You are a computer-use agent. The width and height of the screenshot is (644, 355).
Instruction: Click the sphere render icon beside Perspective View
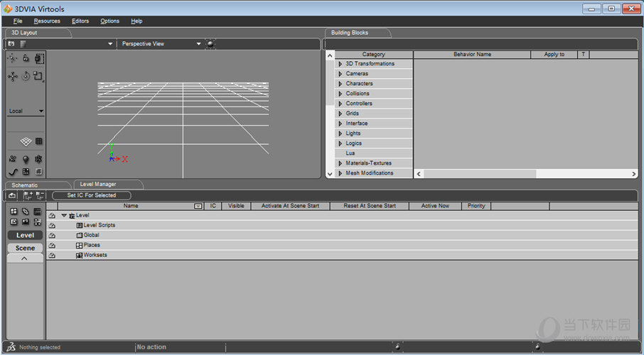pyautogui.click(x=210, y=43)
